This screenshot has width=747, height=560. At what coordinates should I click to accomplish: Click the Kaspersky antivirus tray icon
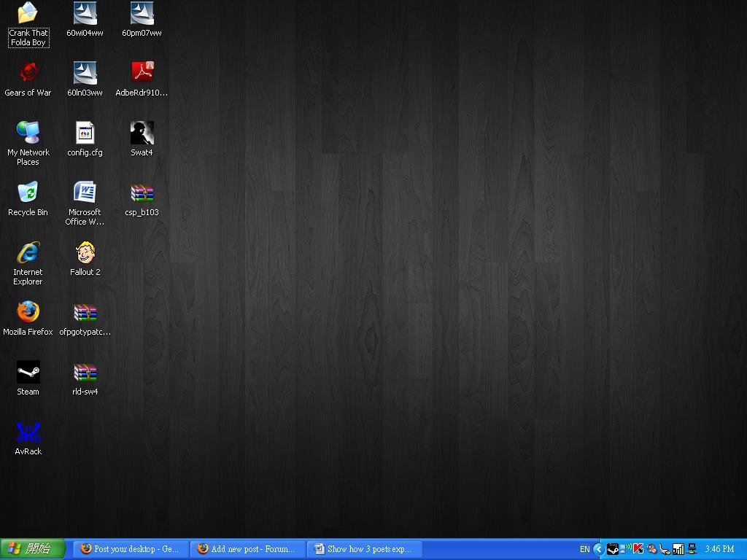[638, 549]
